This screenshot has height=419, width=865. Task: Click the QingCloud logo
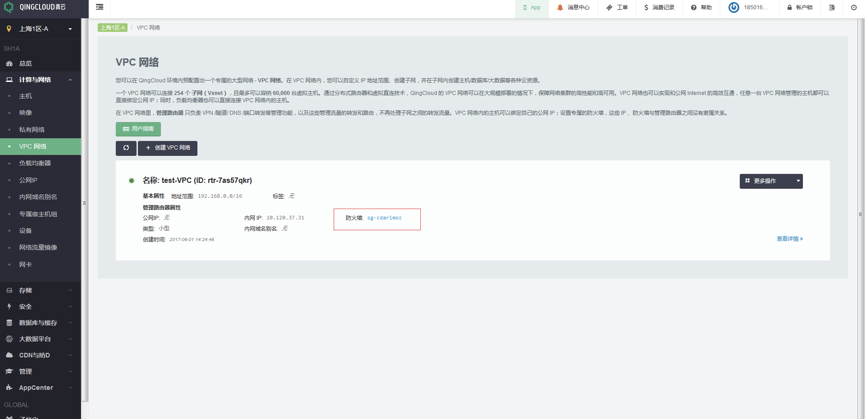(x=35, y=7)
